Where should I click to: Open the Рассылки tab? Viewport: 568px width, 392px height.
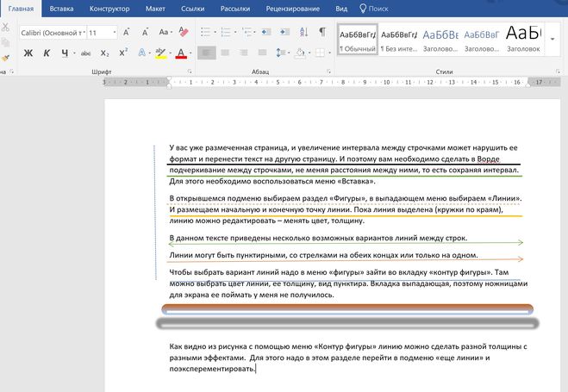235,9
